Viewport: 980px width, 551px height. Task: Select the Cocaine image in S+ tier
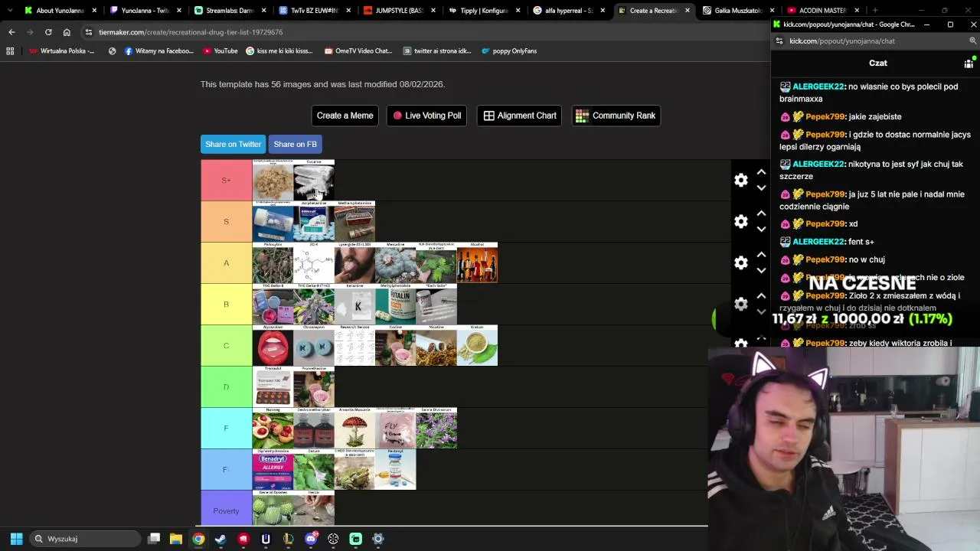point(314,180)
